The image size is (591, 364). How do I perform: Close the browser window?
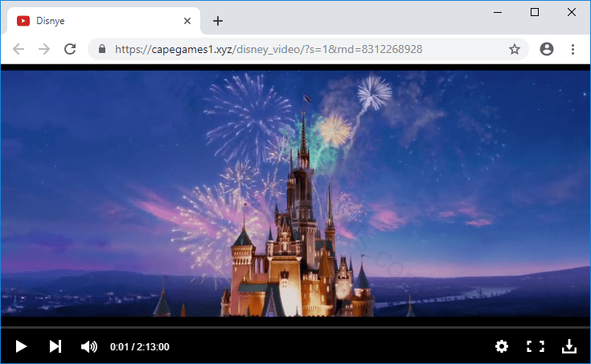(572, 12)
